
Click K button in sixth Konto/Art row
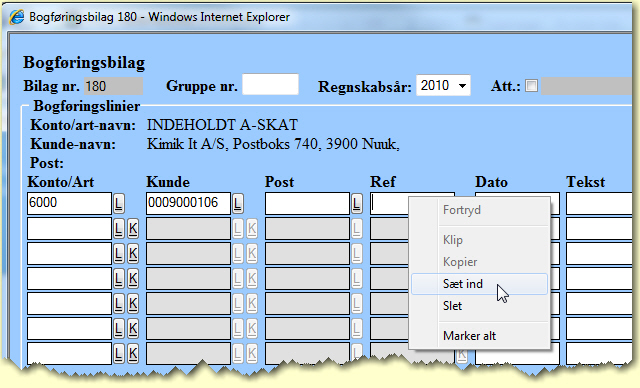[x=133, y=328]
